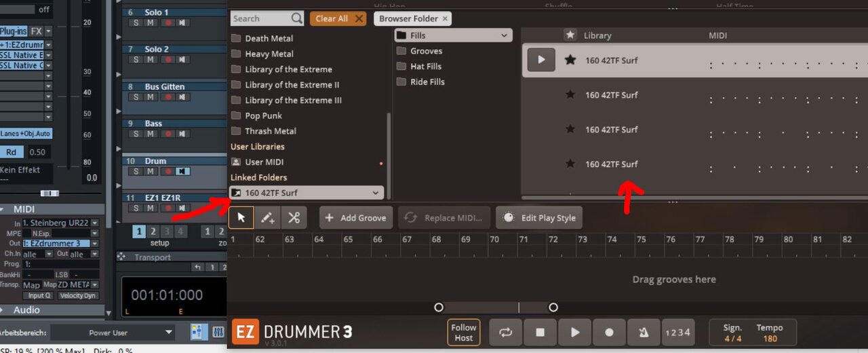Select User MIDI library
This screenshot has height=353, width=868.
(264, 162)
